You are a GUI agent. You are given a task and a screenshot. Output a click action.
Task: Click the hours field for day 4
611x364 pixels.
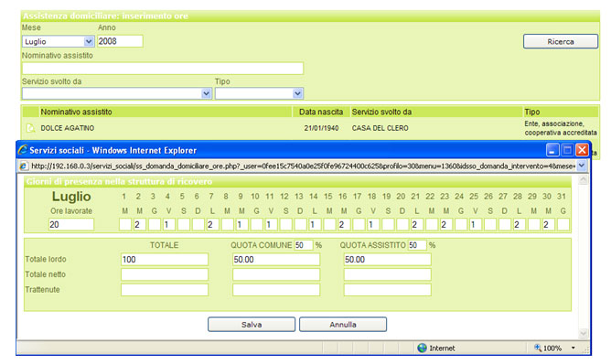pyautogui.click(x=168, y=224)
